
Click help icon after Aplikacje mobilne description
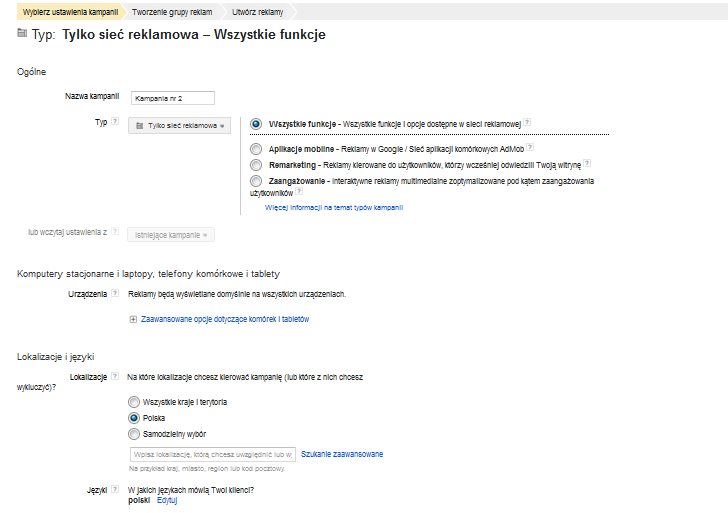(533, 148)
